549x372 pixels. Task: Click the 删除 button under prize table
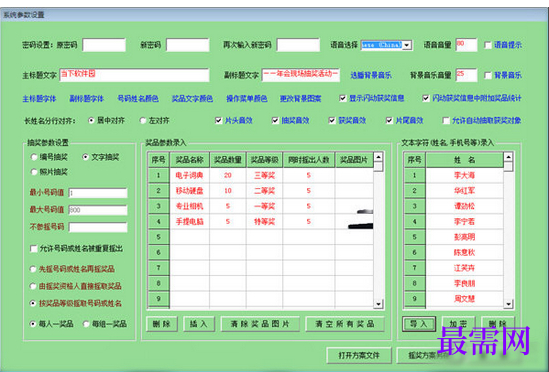pyautogui.click(x=162, y=324)
